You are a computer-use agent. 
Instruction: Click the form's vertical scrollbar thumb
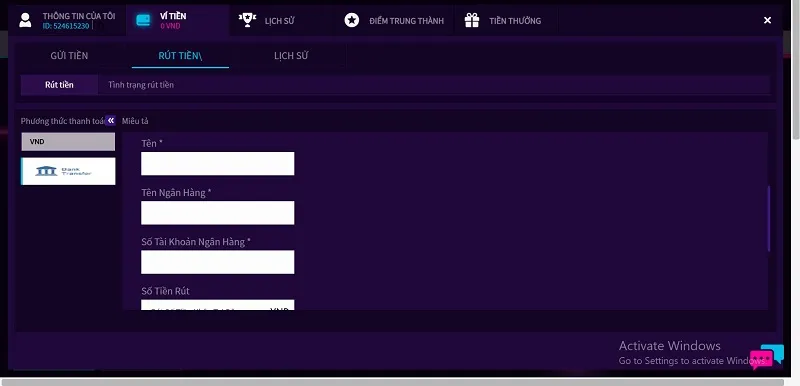pyautogui.click(x=769, y=219)
